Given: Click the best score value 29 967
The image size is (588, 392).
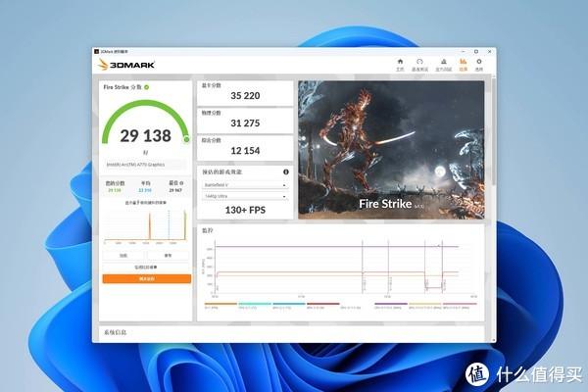Looking at the screenshot, I should point(175,190).
